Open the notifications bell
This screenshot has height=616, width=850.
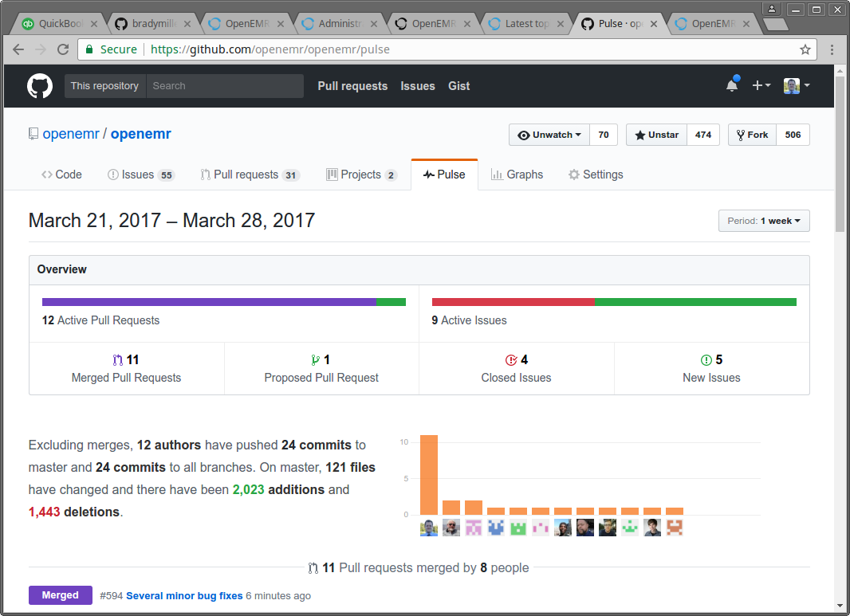[x=732, y=85]
